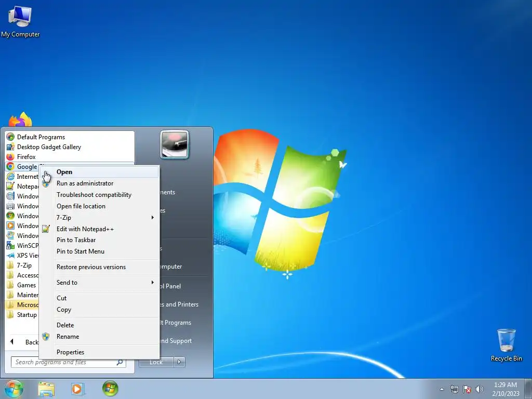
Task: Click the Firefox desktop shortcut icon
Action: 20,119
